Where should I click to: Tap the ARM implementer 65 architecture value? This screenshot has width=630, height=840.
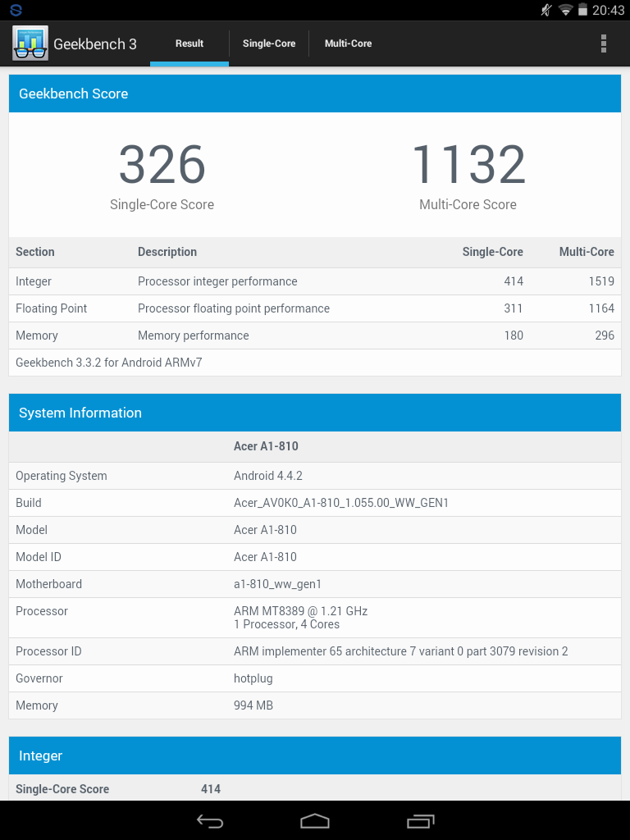[400, 651]
